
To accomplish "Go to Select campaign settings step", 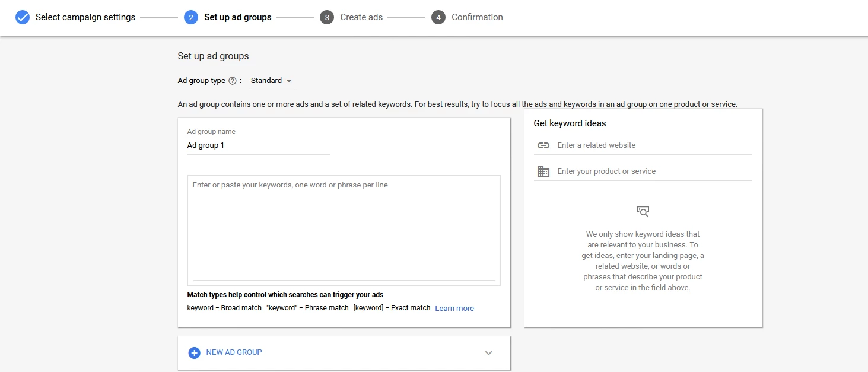I will 85,17.
